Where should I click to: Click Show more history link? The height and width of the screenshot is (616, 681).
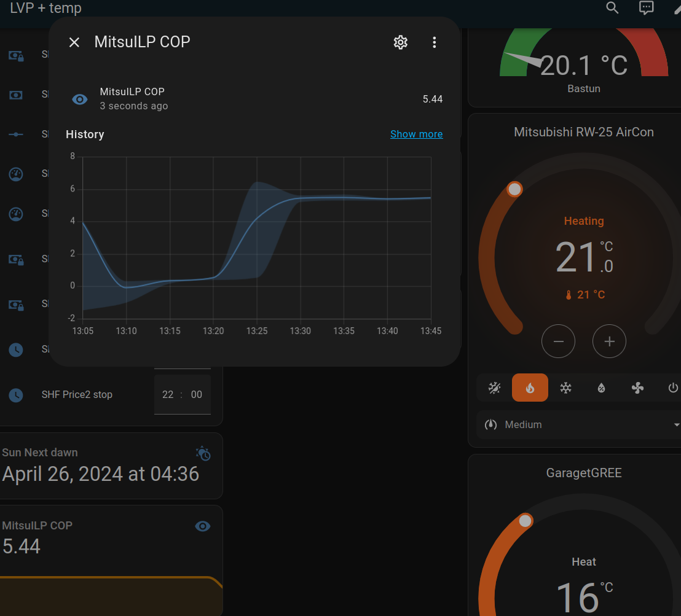click(x=416, y=134)
